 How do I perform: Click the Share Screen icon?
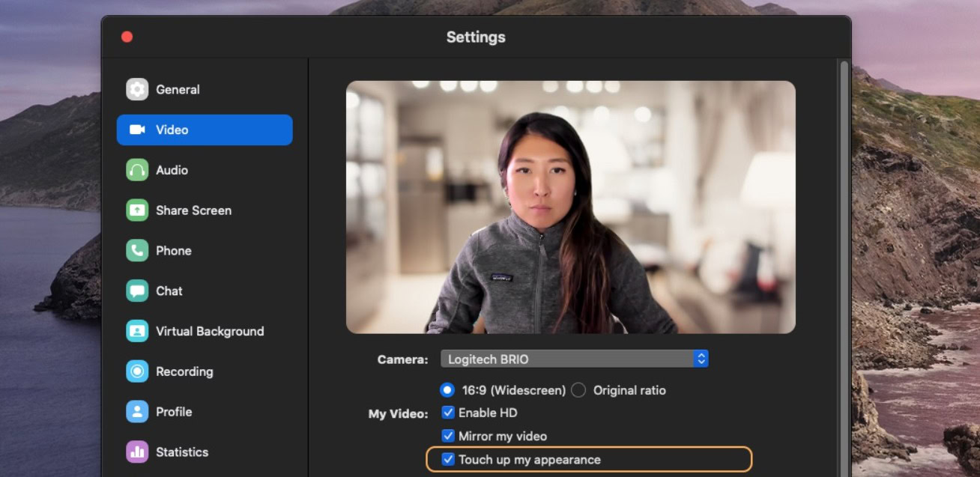point(137,210)
